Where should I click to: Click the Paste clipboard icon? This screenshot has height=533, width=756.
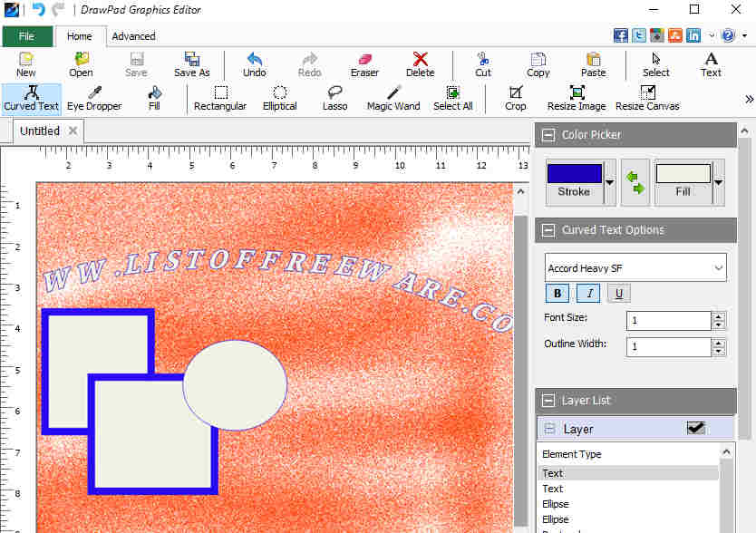593,64
